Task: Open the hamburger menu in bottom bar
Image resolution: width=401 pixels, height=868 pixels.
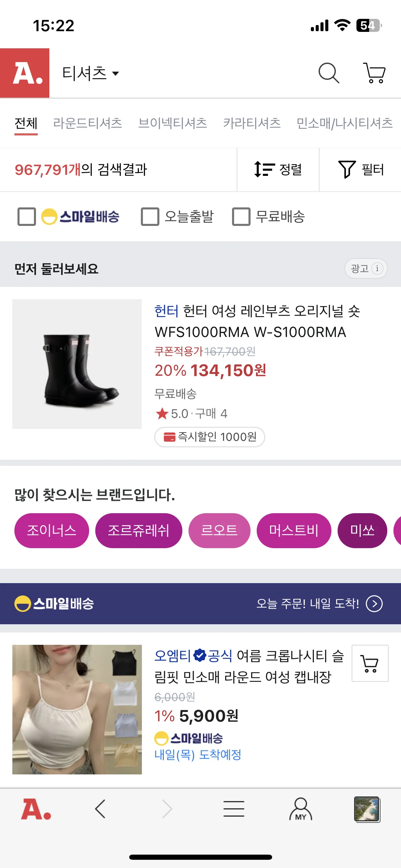Action: 234,809
